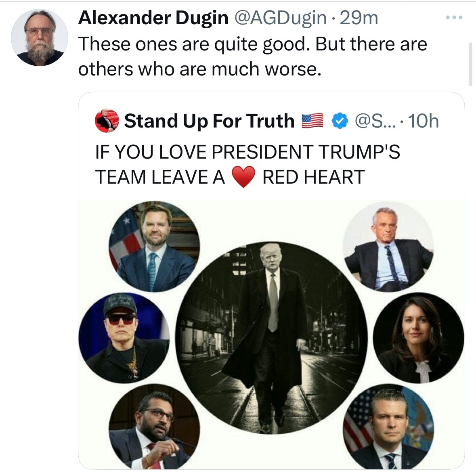This screenshot has height=475, width=476.
Task: Open the Stand Up For Truth account name
Action: [x=209, y=121]
